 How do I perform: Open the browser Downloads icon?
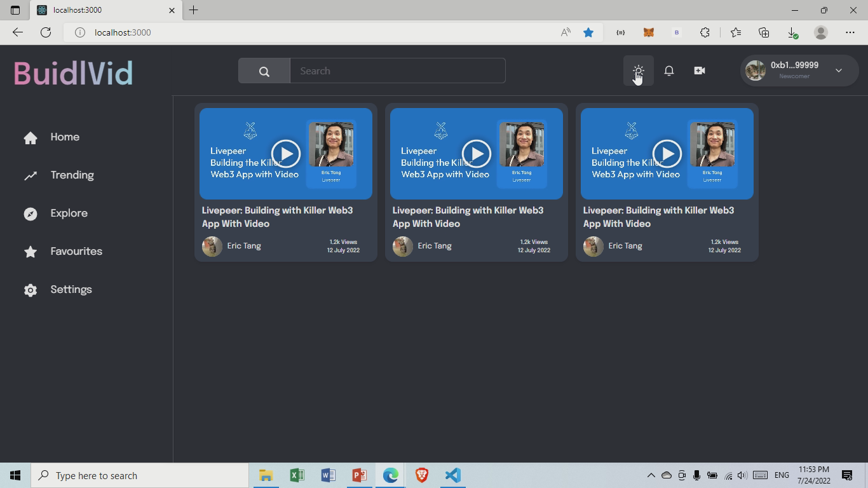pos(792,32)
